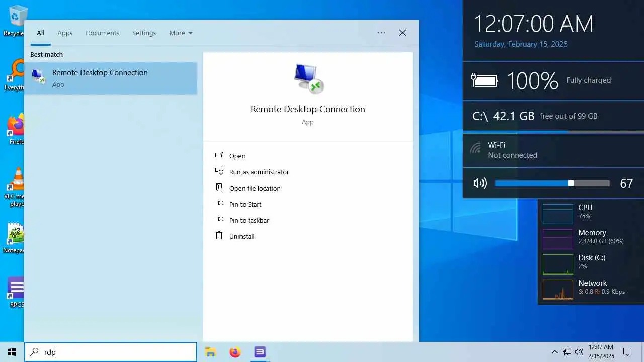The image size is (644, 362).
Task: Click the Uninstall trash icon
Action: point(219,235)
